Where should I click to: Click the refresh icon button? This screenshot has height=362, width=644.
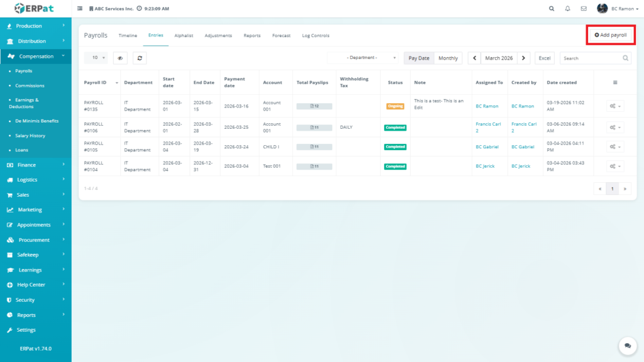click(139, 58)
